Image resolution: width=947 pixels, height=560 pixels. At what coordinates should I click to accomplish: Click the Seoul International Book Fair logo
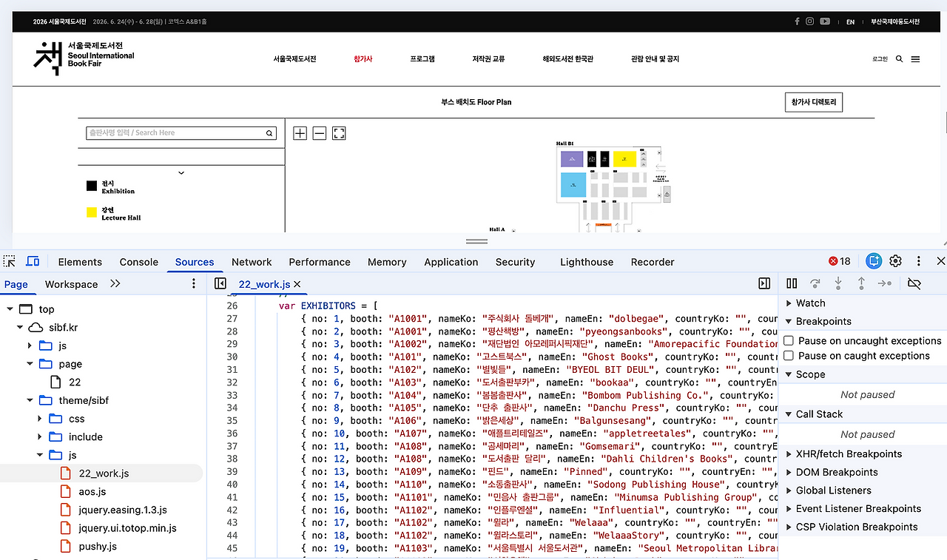coord(84,58)
